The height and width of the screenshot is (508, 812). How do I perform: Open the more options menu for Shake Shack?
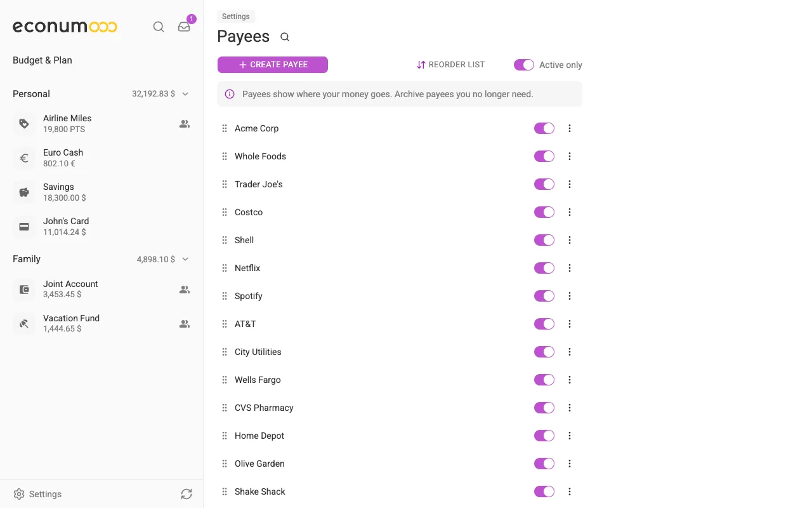[570, 491]
